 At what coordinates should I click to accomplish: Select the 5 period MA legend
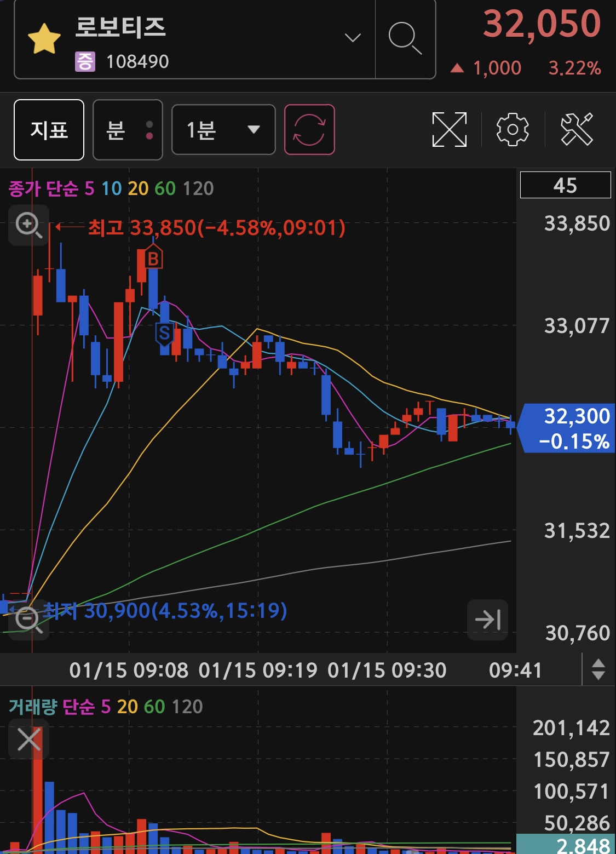pos(89,188)
